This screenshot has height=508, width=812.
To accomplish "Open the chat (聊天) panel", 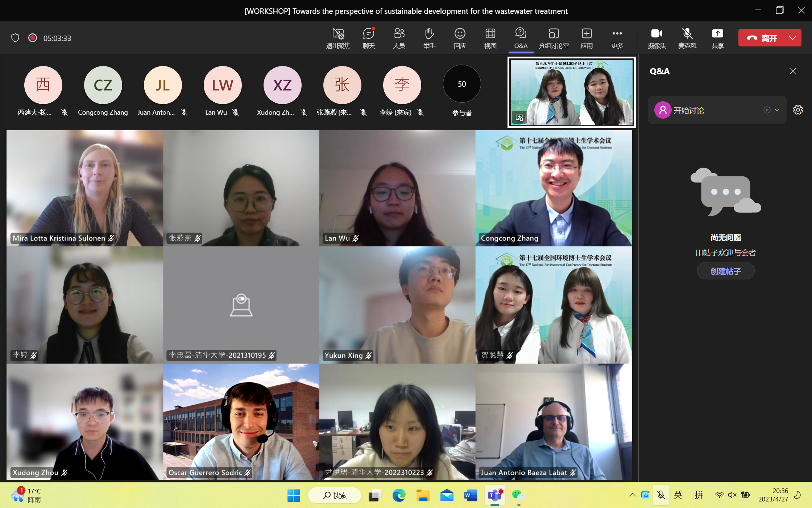I will [368, 38].
